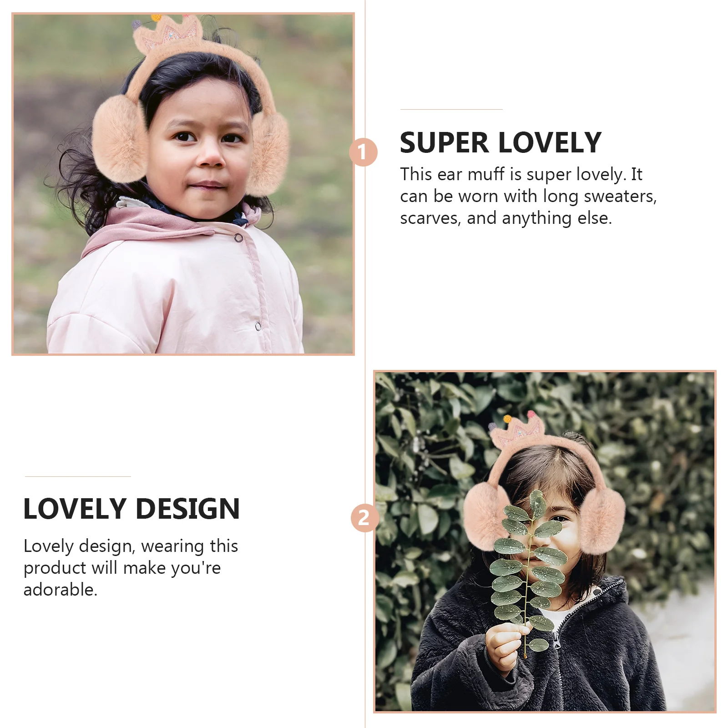Click the number 2 circle badge
This screenshot has width=728, height=728.
coord(364,518)
